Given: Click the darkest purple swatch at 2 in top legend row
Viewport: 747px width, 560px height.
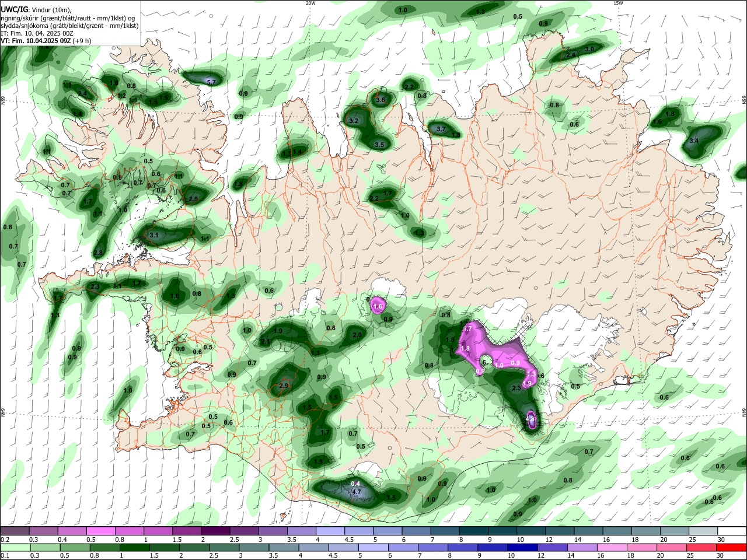Looking at the screenshot, I should pyautogui.click(x=215, y=531).
